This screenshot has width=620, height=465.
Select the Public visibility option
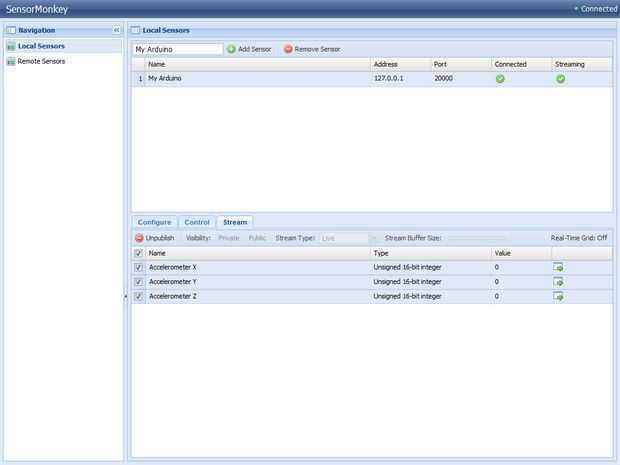point(257,238)
